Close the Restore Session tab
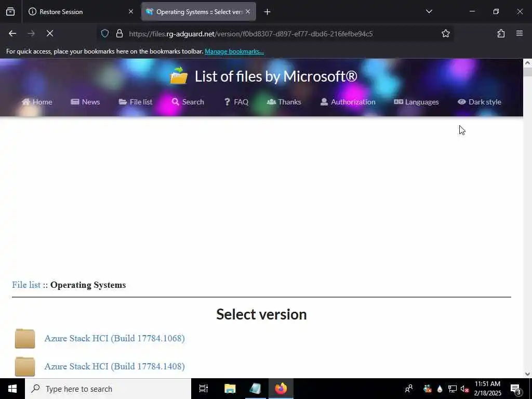The image size is (532, 399). click(131, 12)
